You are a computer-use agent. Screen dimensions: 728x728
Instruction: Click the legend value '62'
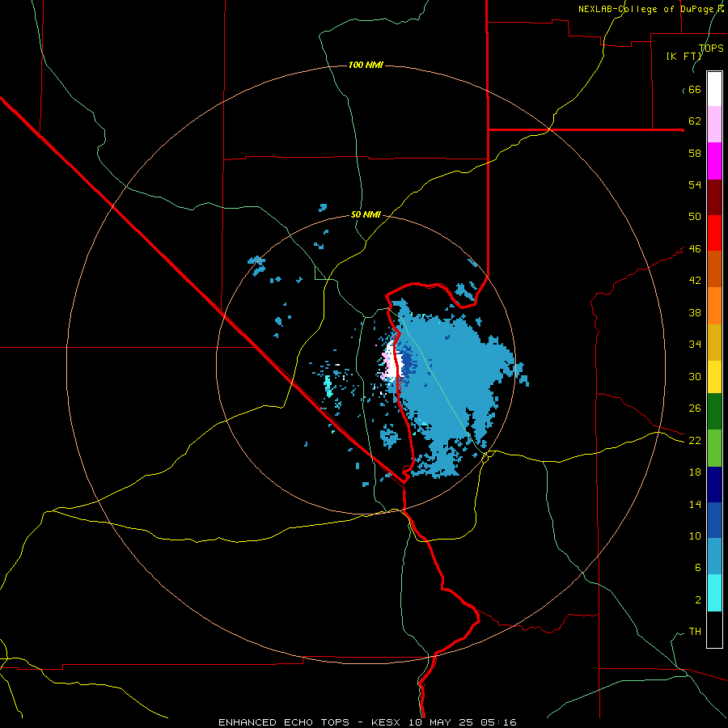[695, 121]
